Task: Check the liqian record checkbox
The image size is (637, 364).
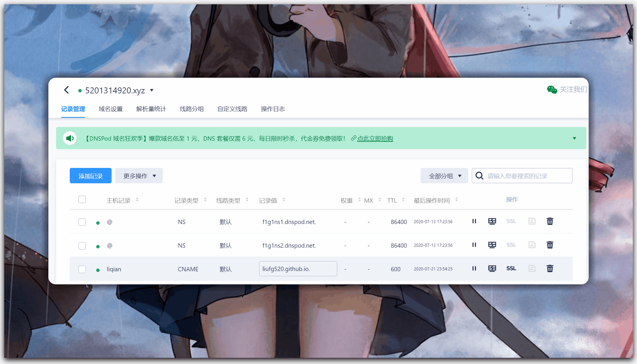Action: pos(82,269)
